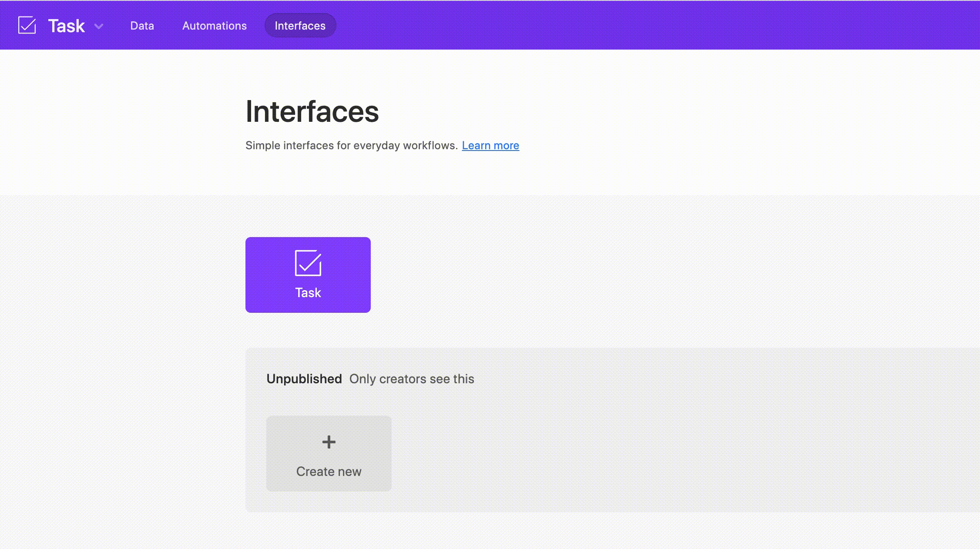This screenshot has height=549, width=980.
Task: Click Simple interfaces for everyday workflows text
Action: (351, 145)
